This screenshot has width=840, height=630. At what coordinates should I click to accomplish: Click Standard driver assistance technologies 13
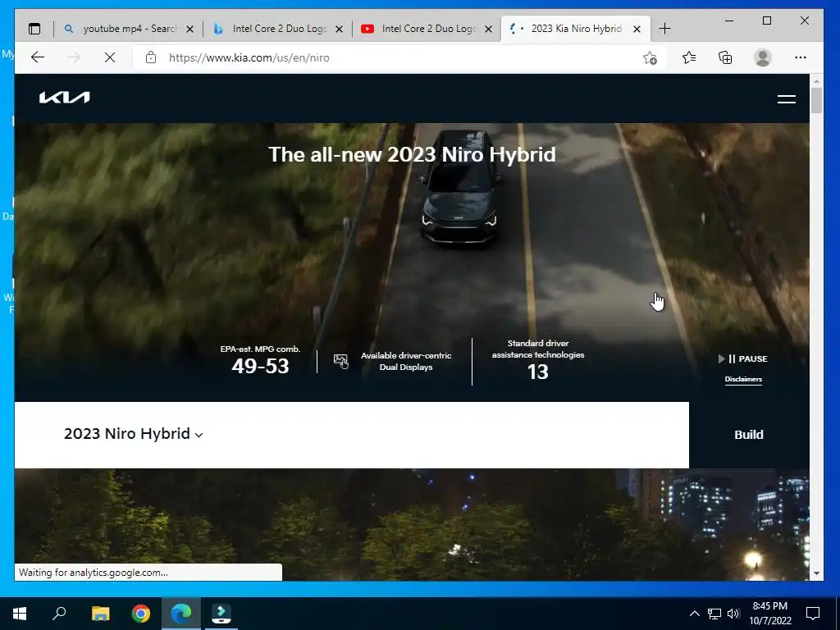click(x=538, y=361)
